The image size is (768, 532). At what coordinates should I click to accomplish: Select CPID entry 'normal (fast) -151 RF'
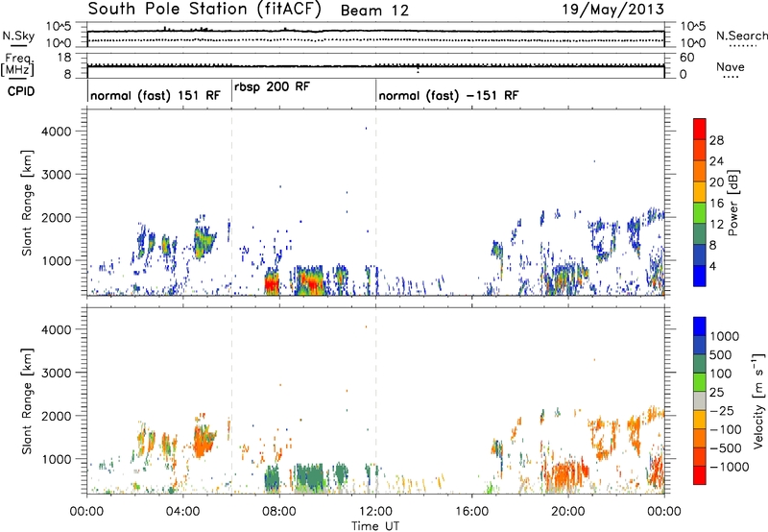click(448, 95)
